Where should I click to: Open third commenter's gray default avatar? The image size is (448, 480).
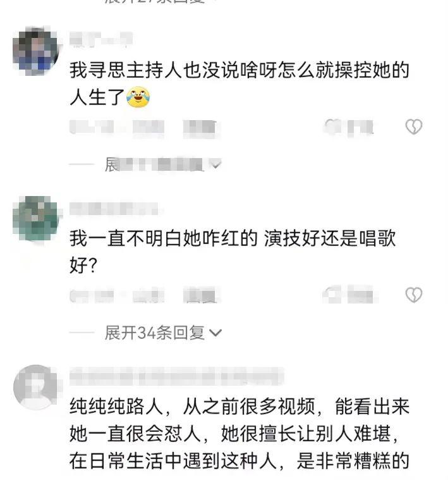click(35, 387)
